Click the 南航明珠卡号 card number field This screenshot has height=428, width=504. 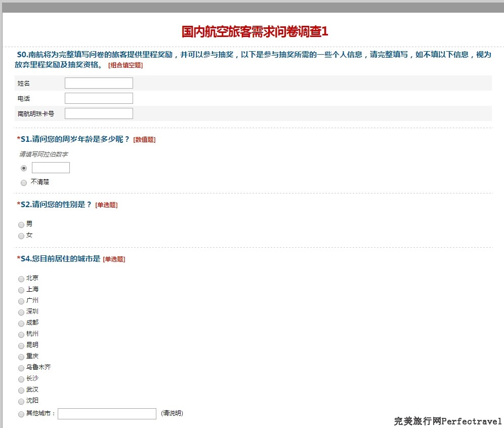coord(98,113)
